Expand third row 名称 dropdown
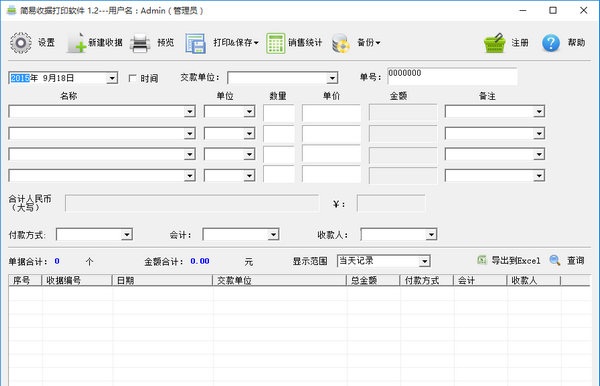The width and height of the screenshot is (600, 386). pos(190,154)
